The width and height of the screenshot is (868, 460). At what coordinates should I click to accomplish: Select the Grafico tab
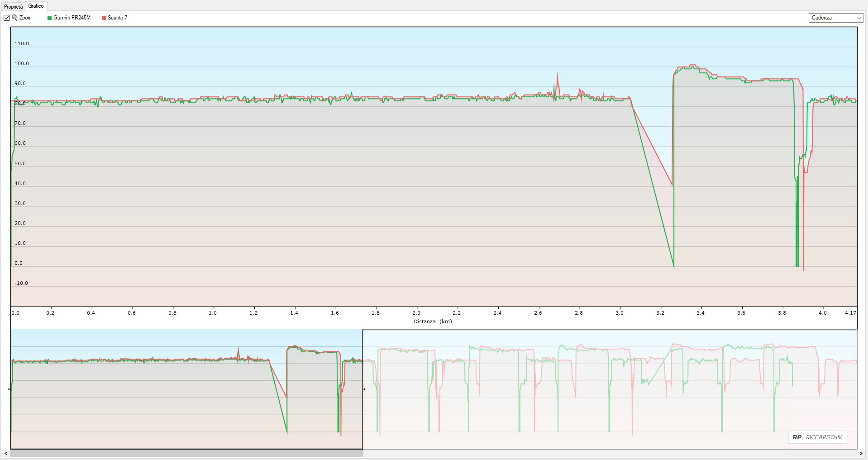click(x=36, y=6)
